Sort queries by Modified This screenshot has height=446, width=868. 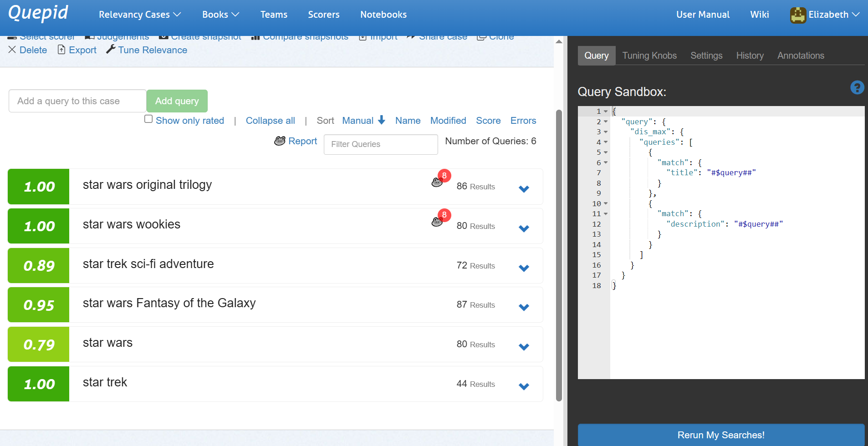448,121
